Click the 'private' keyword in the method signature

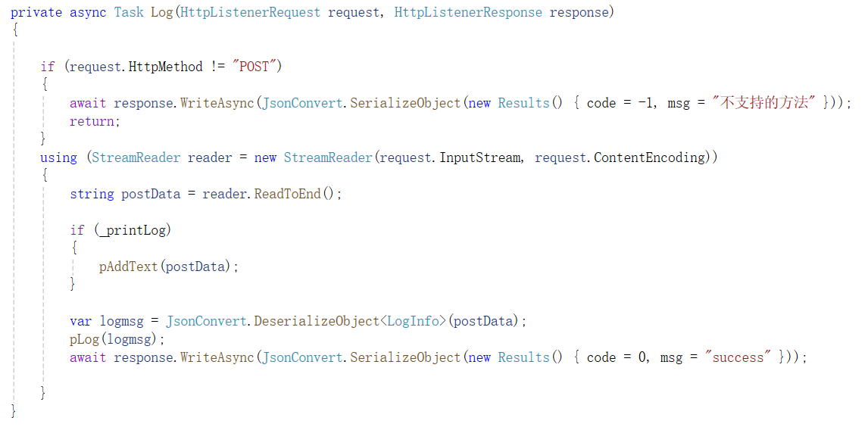(36, 12)
